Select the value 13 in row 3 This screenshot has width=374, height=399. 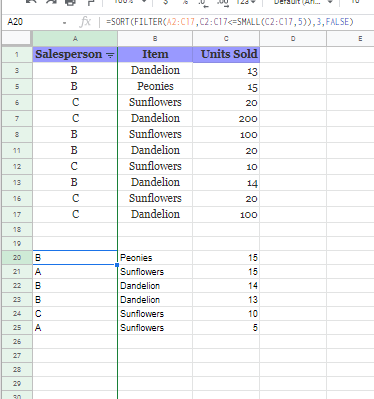click(x=226, y=70)
